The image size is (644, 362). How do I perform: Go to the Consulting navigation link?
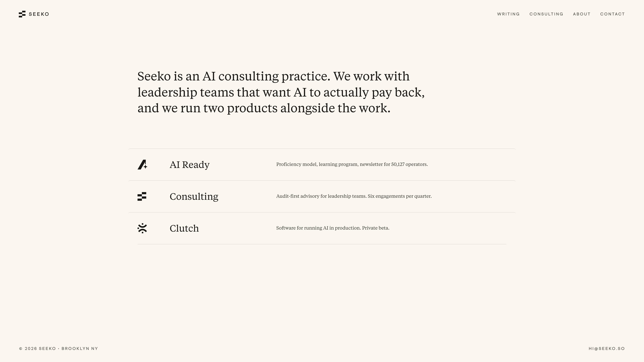click(546, 14)
